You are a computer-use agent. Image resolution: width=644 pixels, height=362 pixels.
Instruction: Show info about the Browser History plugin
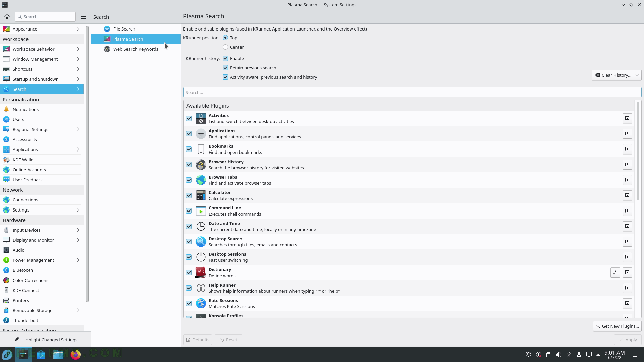[x=627, y=165]
